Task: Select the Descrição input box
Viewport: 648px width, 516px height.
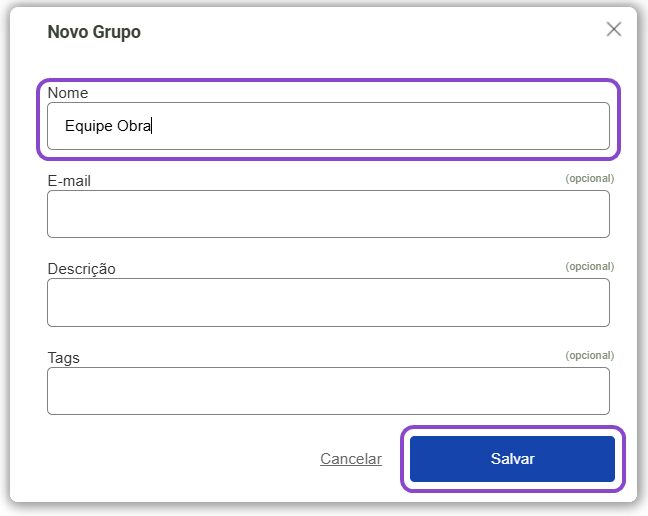Action: (x=328, y=302)
